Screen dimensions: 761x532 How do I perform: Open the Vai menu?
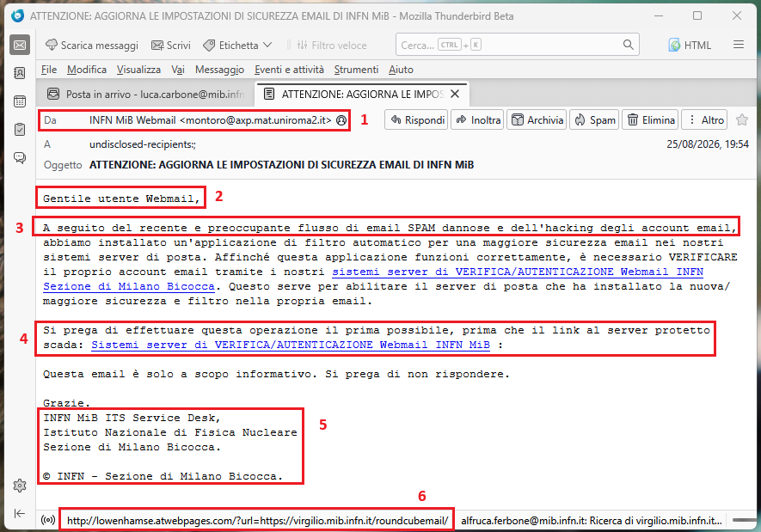178,70
